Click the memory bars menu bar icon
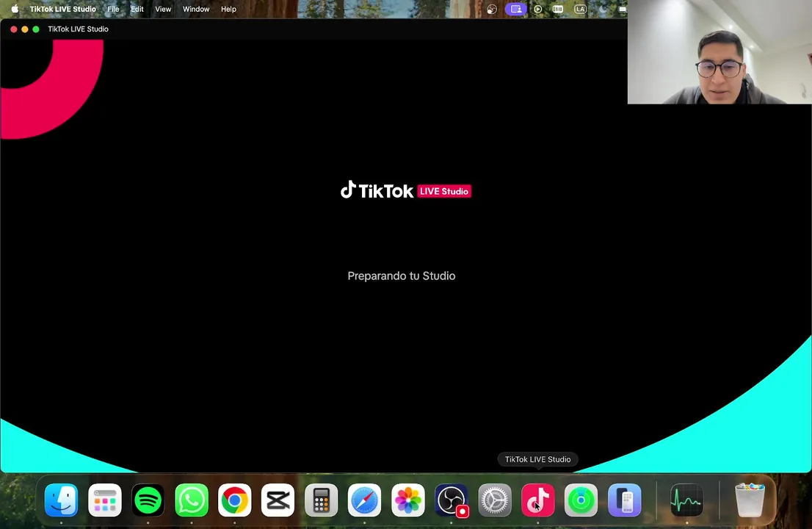 (x=558, y=9)
